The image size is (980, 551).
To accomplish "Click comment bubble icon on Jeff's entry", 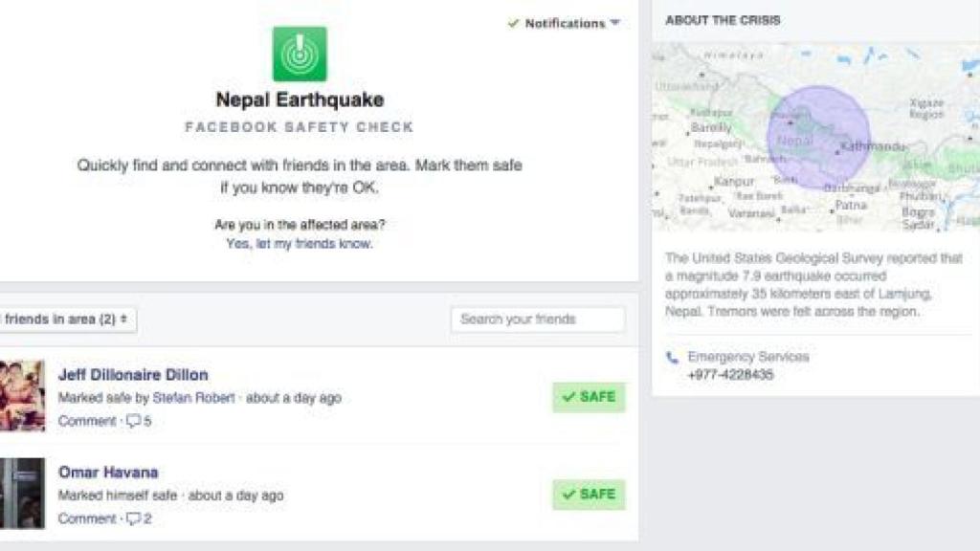I will tap(134, 421).
